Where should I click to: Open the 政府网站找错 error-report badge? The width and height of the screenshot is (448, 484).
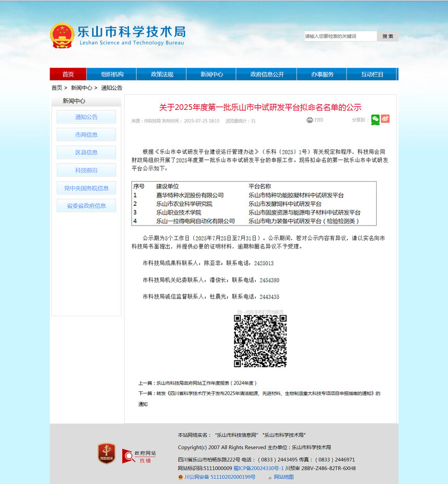(x=139, y=456)
